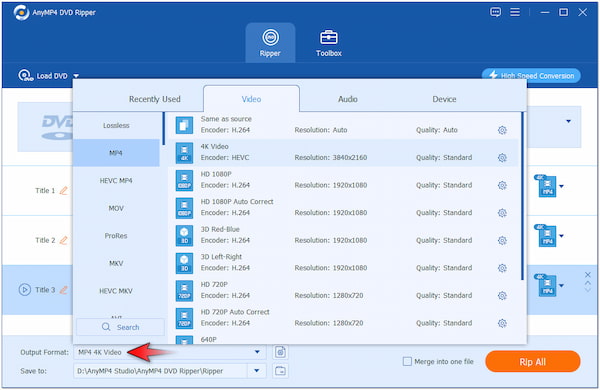Switch to the Device tab
Viewport: 600px width, 390px height.
pyautogui.click(x=444, y=99)
